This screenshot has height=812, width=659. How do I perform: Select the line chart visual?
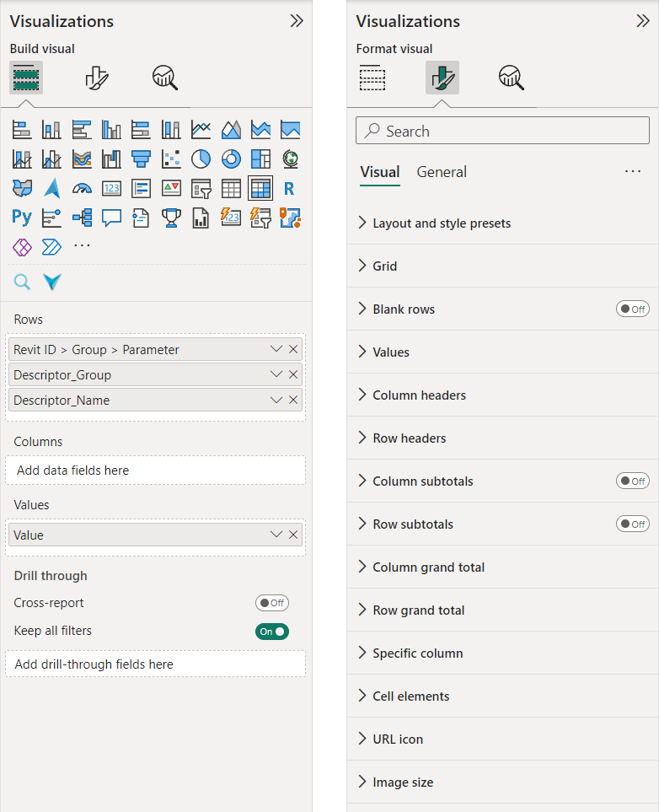[201, 130]
